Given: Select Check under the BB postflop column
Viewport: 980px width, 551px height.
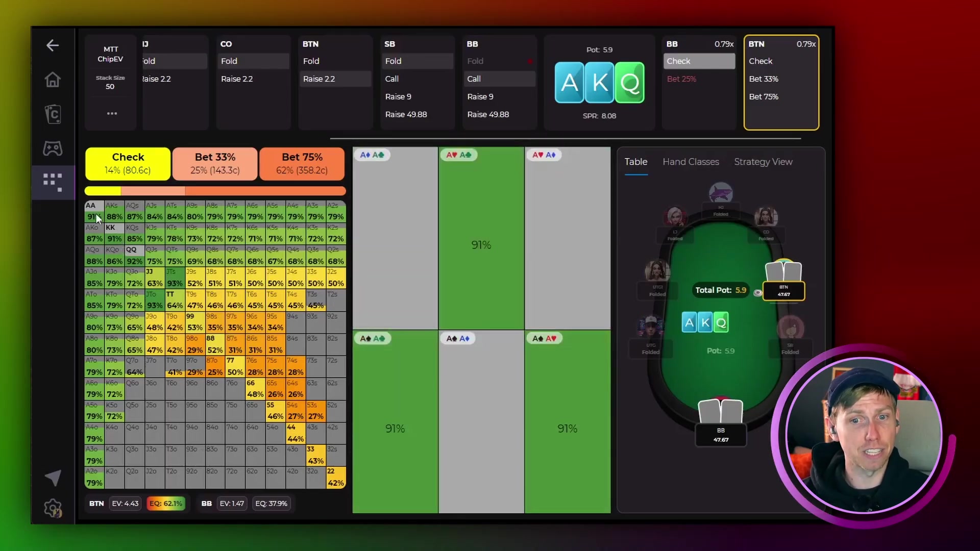Looking at the screenshot, I should point(699,61).
